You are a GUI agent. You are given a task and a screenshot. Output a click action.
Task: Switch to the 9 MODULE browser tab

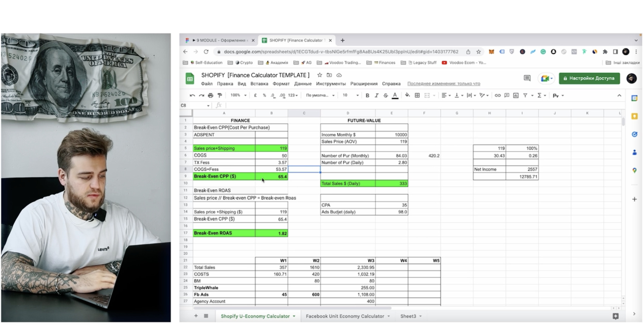pyautogui.click(x=220, y=40)
